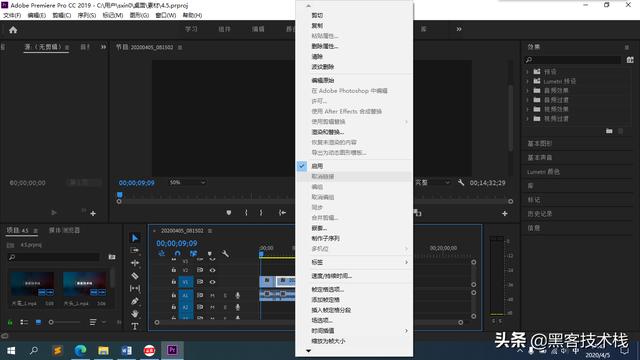Toggle linked selection in timeline
640x360 pixels.
tap(193, 253)
